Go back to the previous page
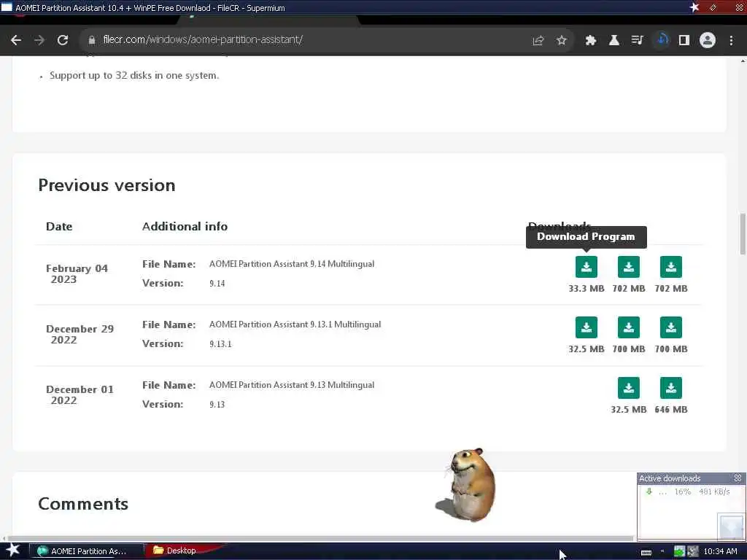747x560 pixels. point(16,41)
